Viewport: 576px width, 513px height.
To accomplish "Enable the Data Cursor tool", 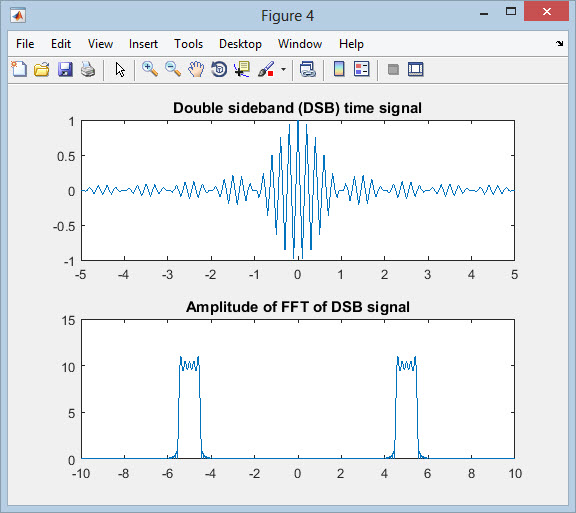I will click(242, 69).
